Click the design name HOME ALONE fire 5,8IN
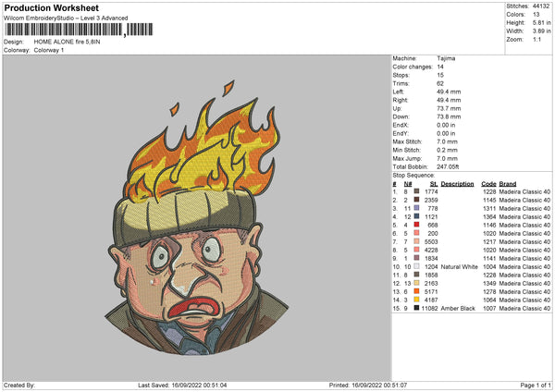This screenshot has width=555, height=392. click(67, 42)
